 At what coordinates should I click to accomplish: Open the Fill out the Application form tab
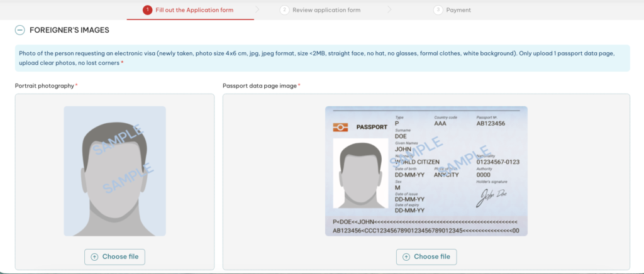coord(190,10)
